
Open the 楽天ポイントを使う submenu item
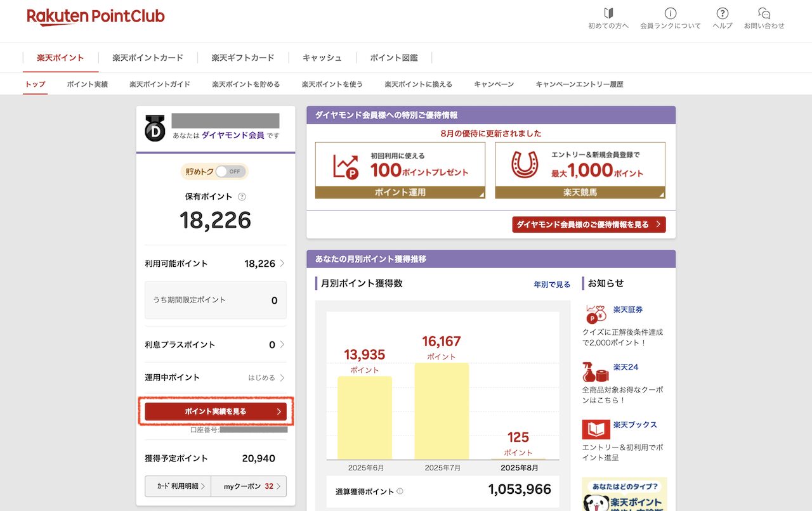pyautogui.click(x=332, y=84)
